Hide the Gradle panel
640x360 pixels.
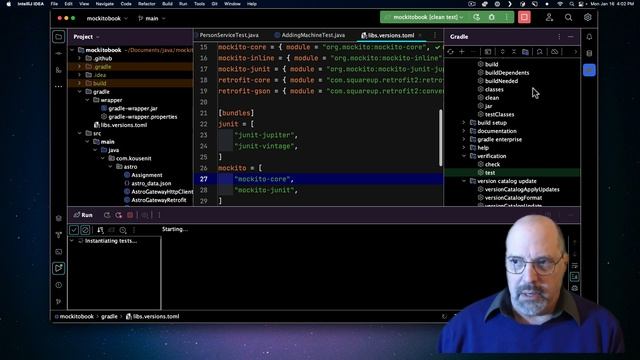point(571,37)
